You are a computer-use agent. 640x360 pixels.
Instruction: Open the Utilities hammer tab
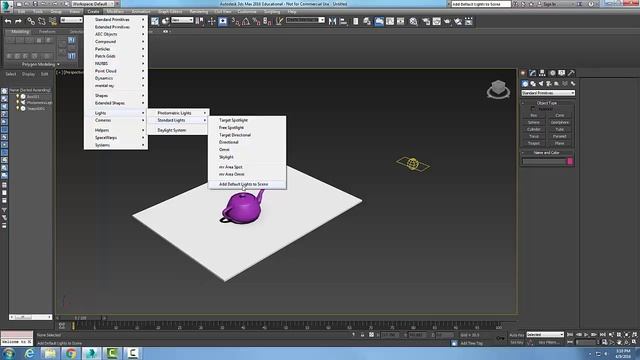[571, 73]
